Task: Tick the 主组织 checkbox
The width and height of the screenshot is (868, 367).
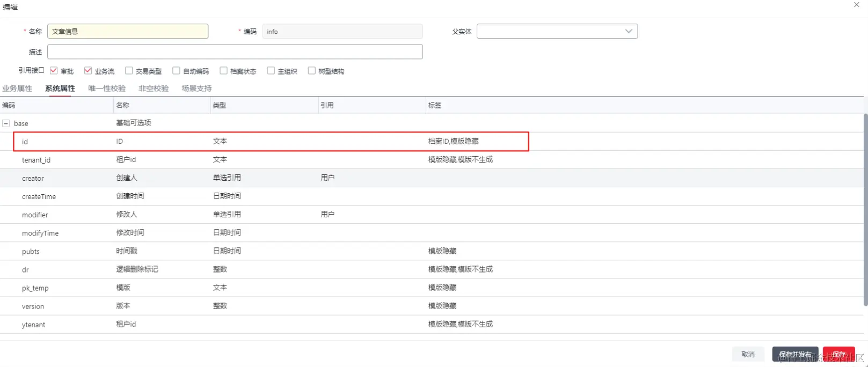Action: [271, 71]
